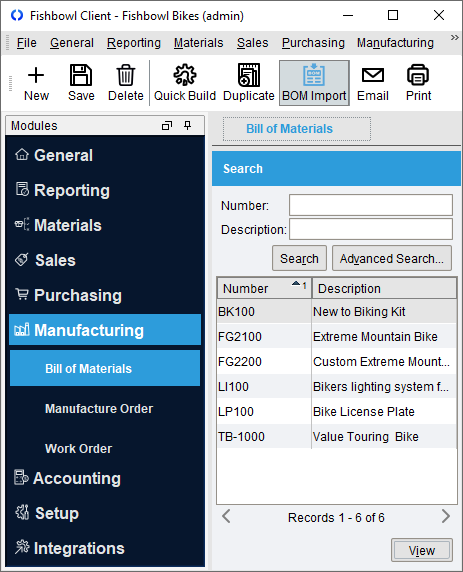Open the Accounting module group
Screen dimensions: 463x572
[105, 478]
